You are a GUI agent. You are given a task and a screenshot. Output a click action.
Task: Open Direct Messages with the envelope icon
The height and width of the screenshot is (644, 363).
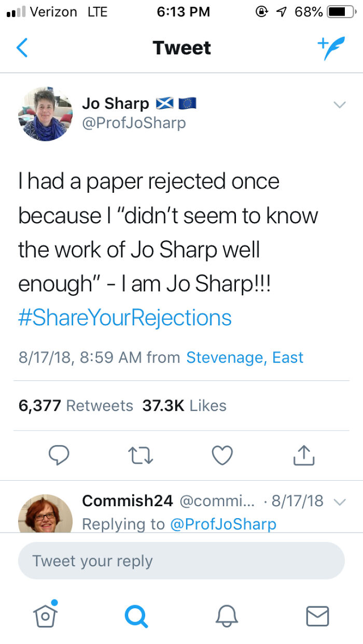[317, 617]
